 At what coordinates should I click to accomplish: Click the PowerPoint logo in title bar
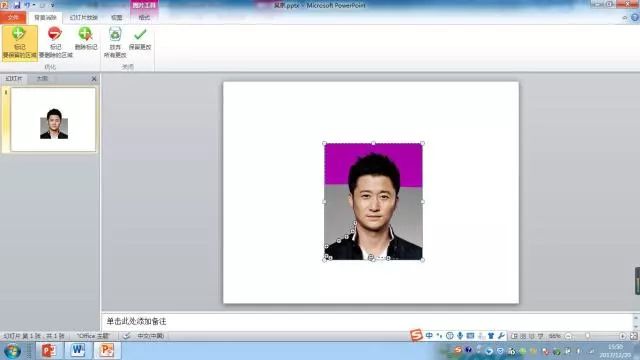(4, 5)
